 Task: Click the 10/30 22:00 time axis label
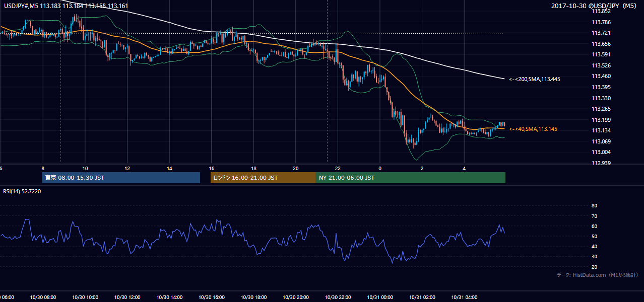pos(338,297)
